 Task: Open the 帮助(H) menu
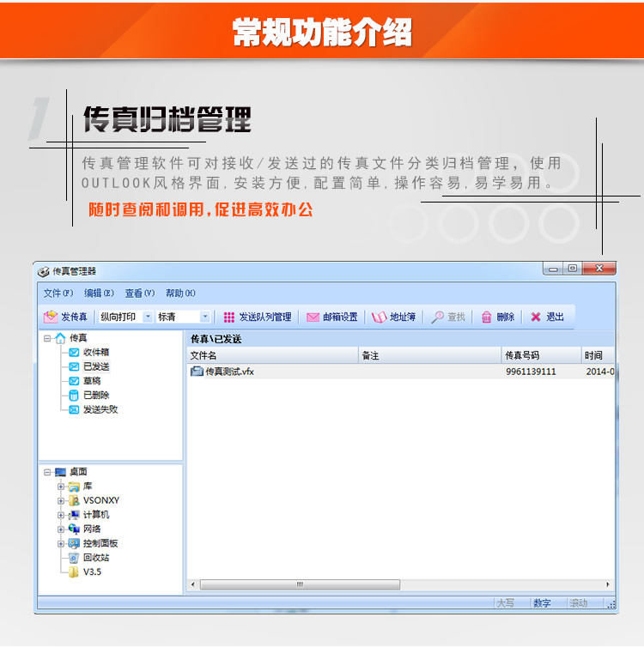point(181,293)
